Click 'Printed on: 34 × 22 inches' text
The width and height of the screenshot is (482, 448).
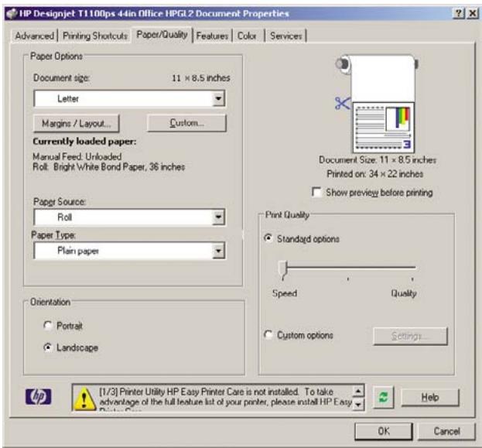374,174
